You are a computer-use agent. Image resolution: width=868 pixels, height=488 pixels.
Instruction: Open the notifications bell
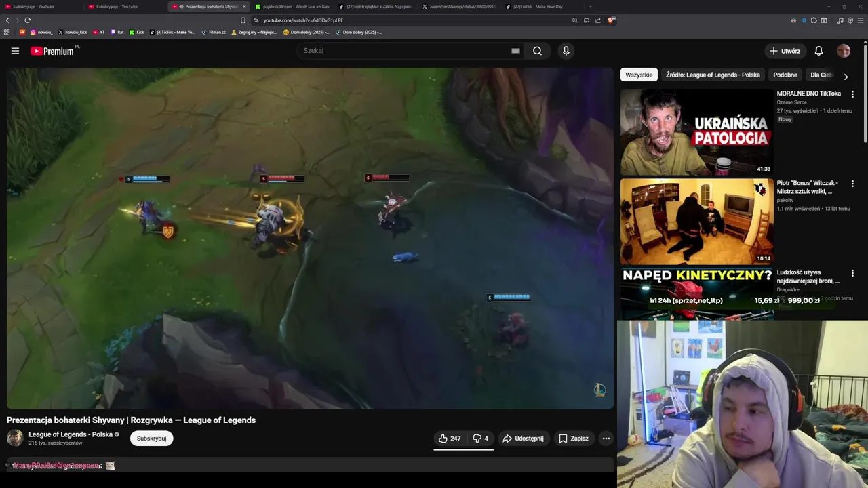click(818, 51)
